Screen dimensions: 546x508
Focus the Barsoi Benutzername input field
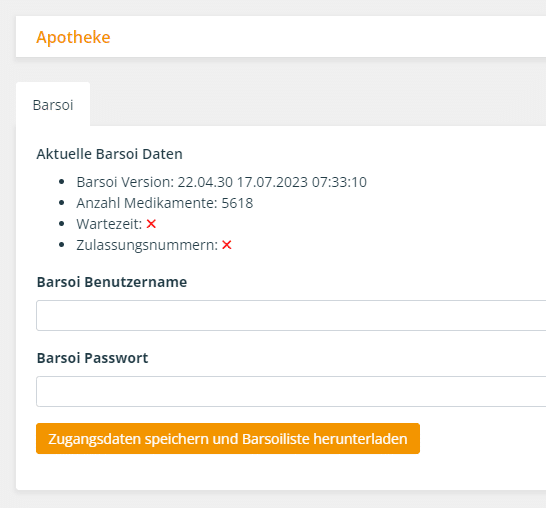click(291, 315)
